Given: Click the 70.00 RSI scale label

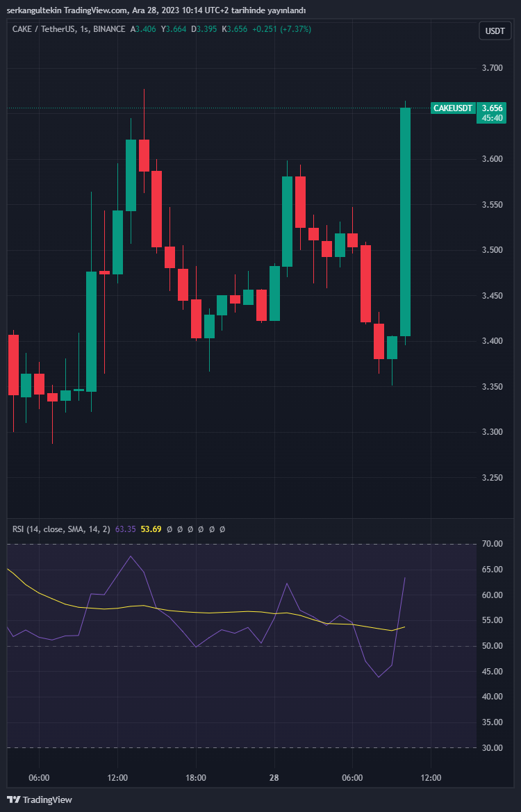Looking at the screenshot, I should point(493,544).
